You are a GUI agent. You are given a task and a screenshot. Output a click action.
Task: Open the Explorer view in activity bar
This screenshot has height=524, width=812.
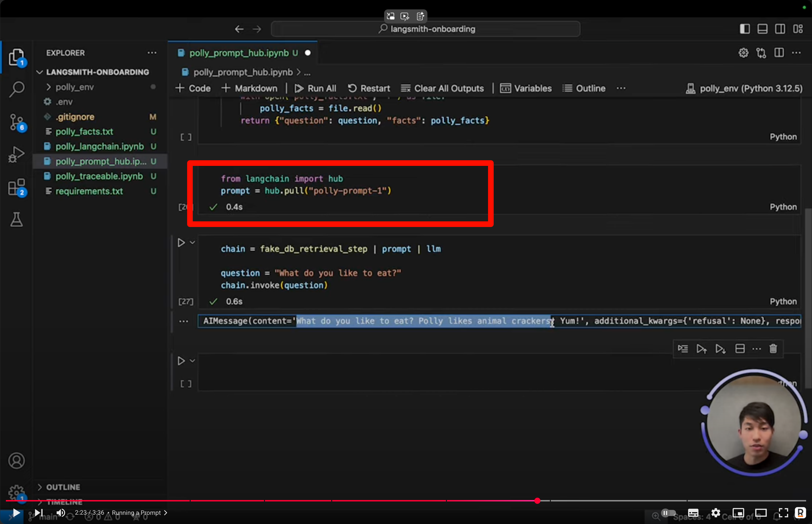click(x=16, y=57)
